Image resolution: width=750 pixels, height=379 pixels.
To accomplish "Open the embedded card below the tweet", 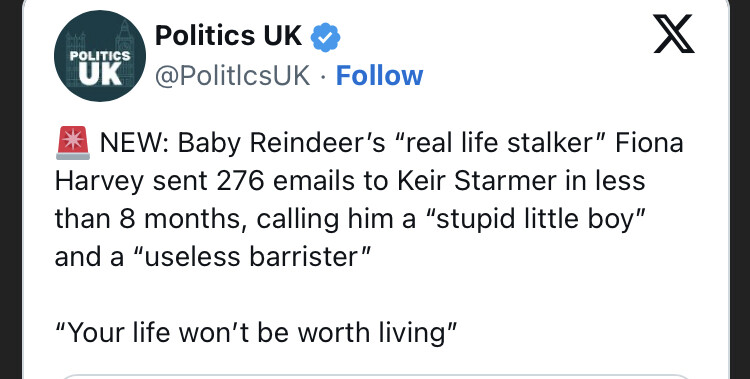I will (x=375, y=377).
